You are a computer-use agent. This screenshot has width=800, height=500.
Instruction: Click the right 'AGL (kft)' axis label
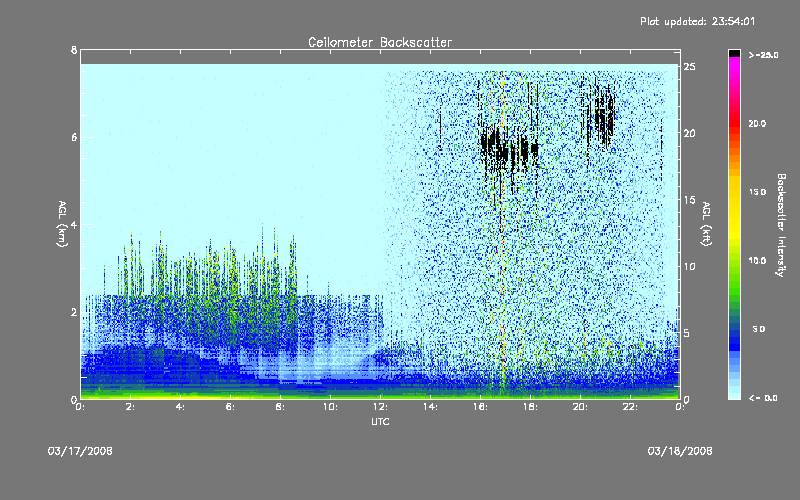pyautogui.click(x=706, y=224)
